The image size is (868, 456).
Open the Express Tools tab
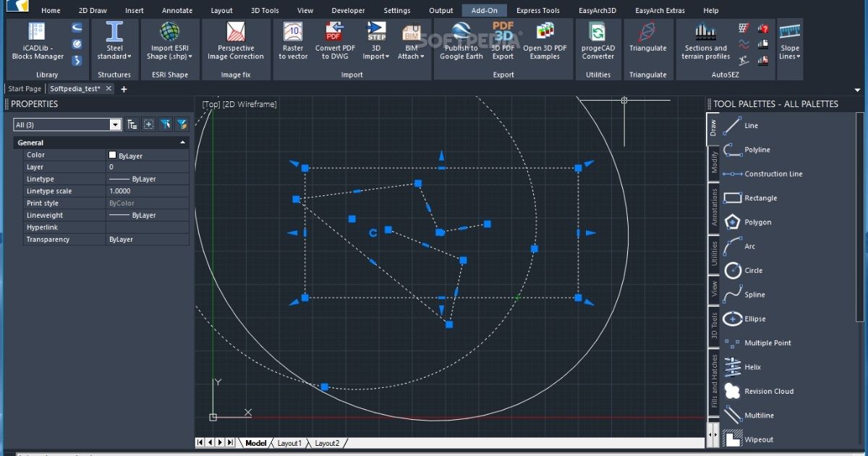(x=538, y=11)
